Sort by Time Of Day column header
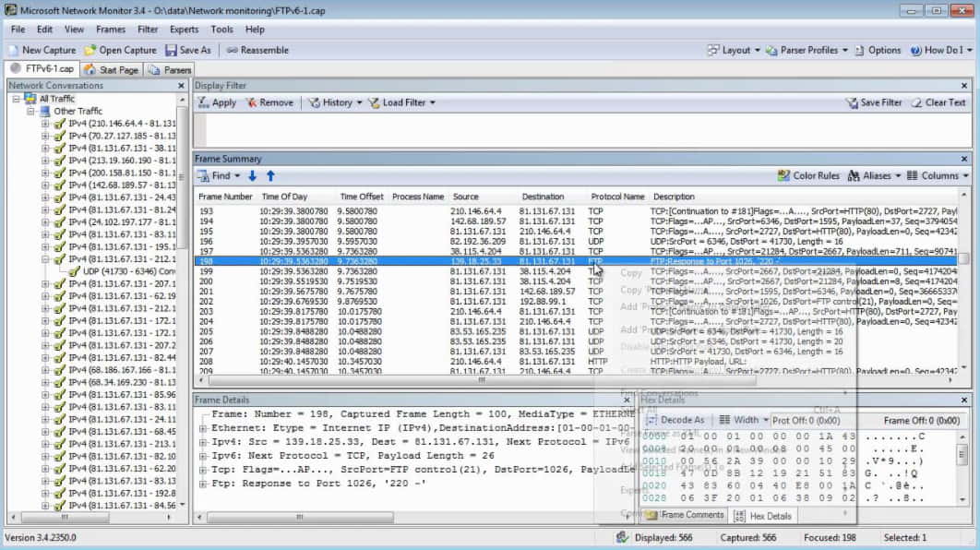This screenshot has height=550, width=980. point(284,197)
